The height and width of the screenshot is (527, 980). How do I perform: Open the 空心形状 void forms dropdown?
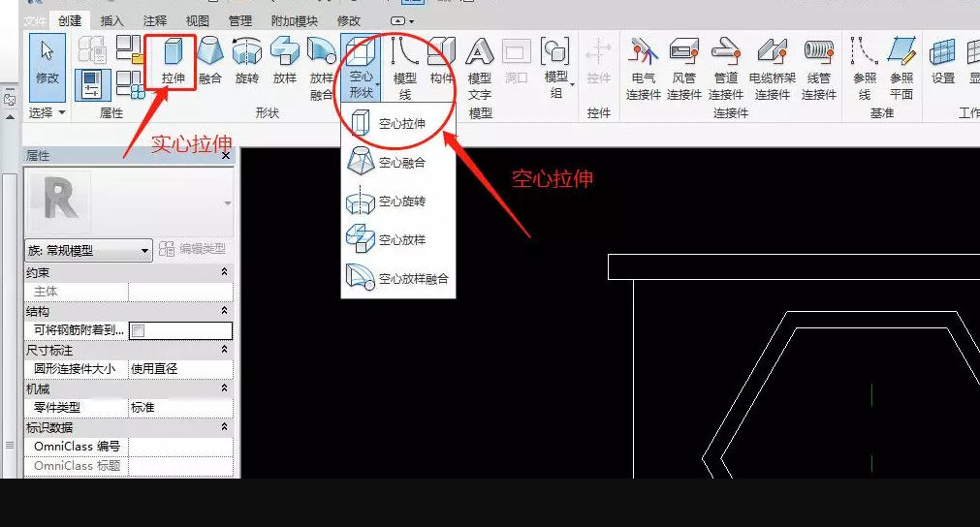click(x=361, y=68)
